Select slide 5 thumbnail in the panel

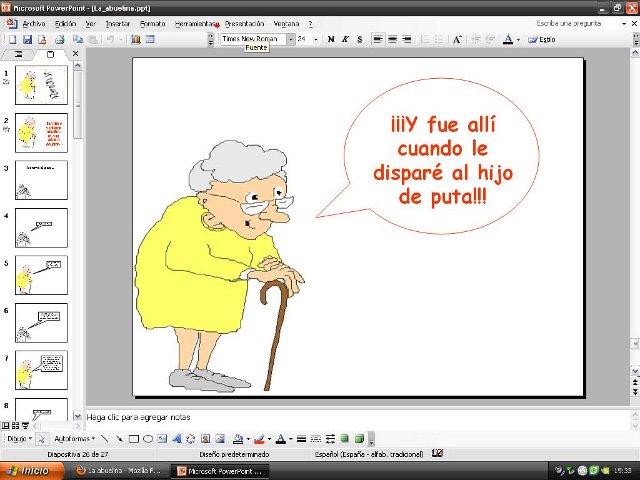[41, 275]
